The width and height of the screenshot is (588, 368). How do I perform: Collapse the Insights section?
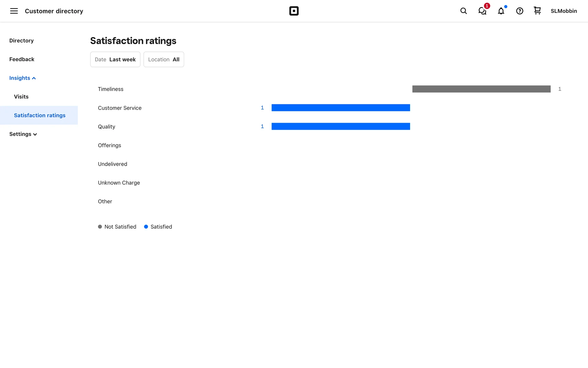[22, 78]
